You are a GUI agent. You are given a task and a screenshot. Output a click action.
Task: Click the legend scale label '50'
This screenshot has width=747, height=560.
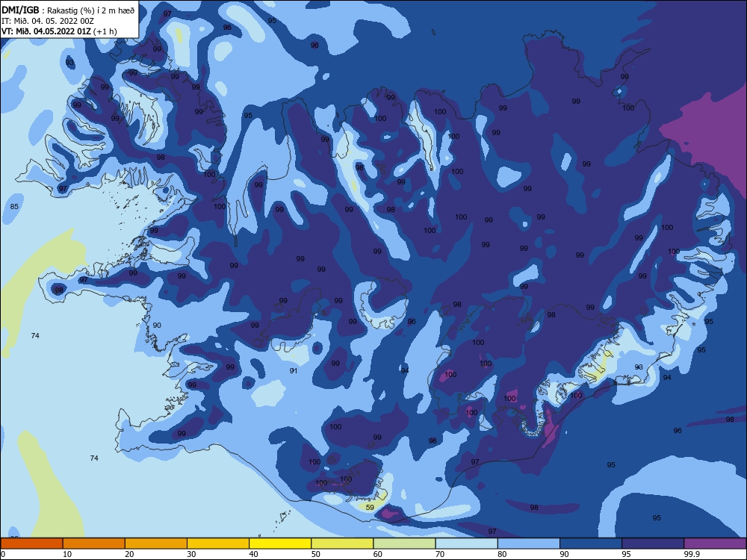click(x=316, y=554)
